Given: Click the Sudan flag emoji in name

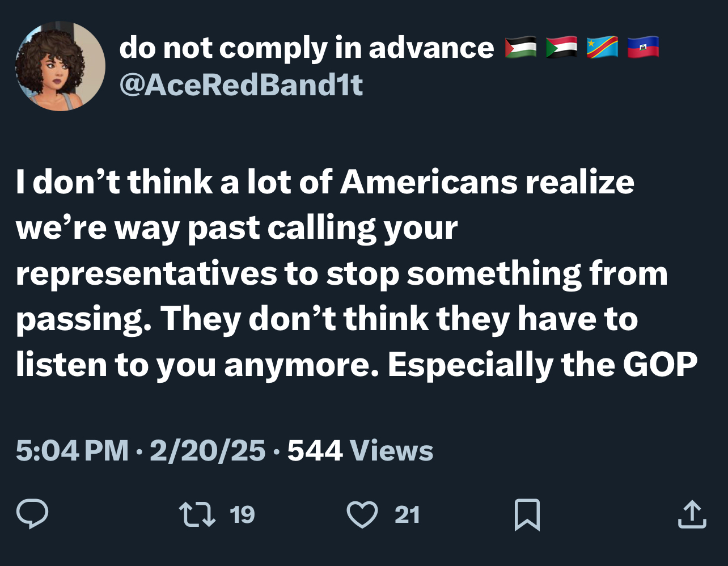Looking at the screenshot, I should (561, 48).
